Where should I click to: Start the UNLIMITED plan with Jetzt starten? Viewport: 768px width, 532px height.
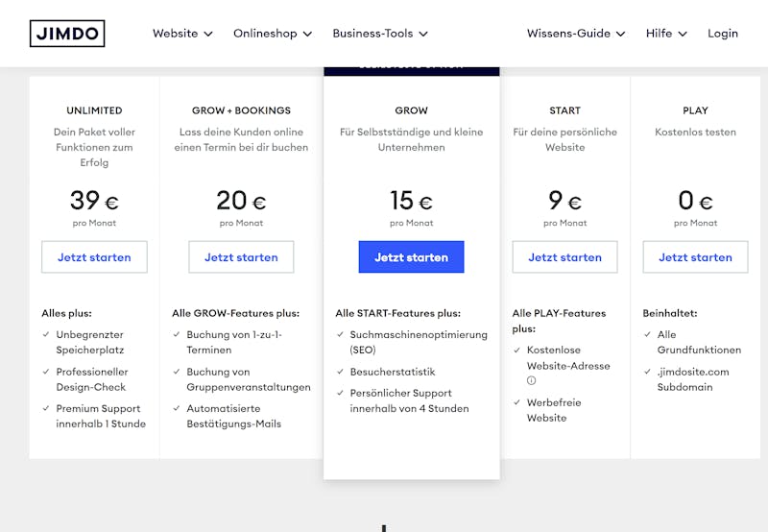(94, 256)
